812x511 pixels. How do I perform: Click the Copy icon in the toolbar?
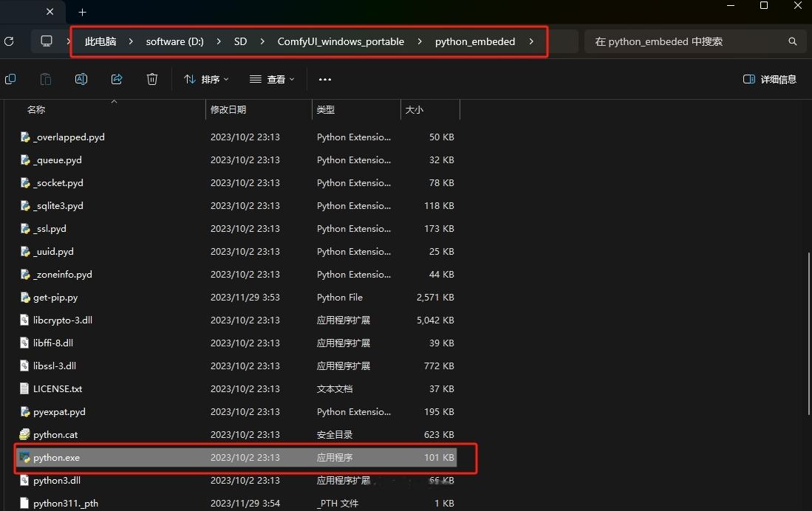10,79
